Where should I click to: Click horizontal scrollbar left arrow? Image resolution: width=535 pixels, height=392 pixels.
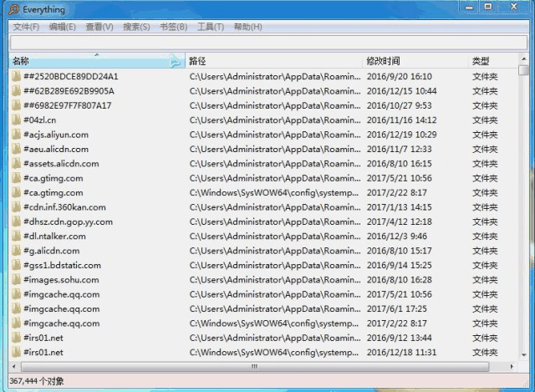tap(14, 367)
